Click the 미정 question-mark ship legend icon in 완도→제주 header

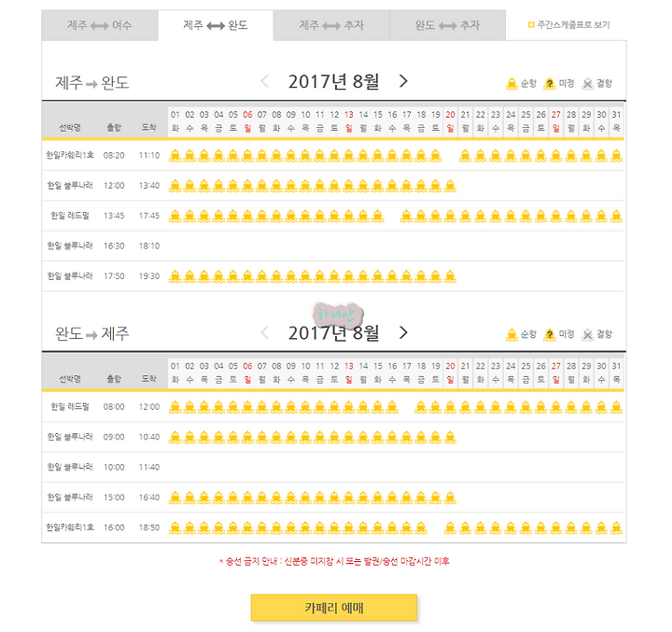550,334
